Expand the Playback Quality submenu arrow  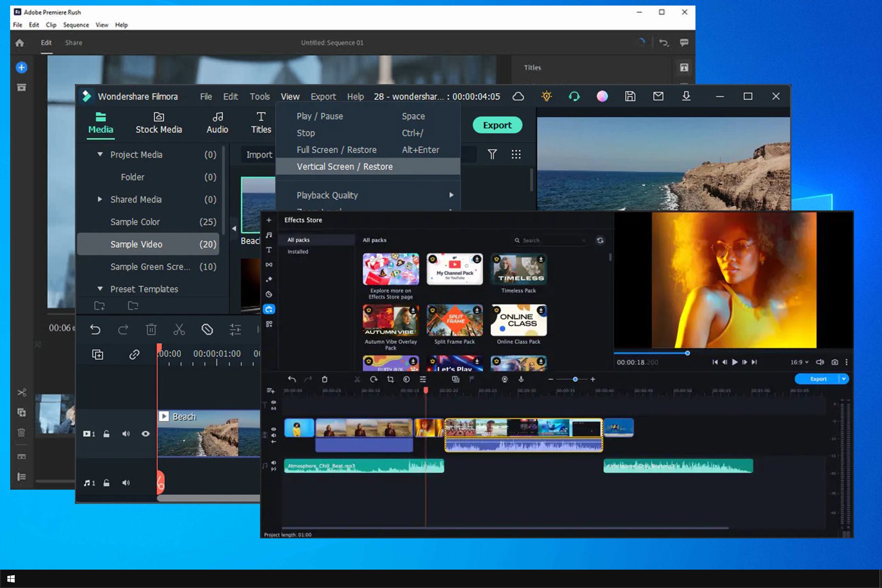coord(452,195)
